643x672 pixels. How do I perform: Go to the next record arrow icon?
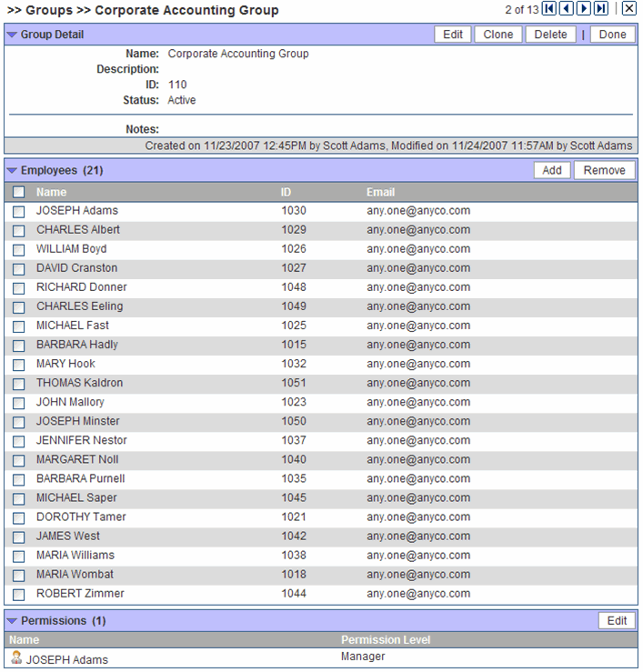coord(584,9)
